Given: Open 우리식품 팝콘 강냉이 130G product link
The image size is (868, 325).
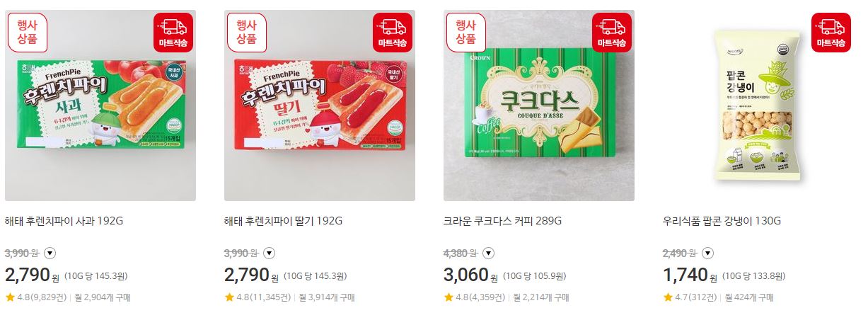Looking at the screenshot, I should tap(722, 221).
